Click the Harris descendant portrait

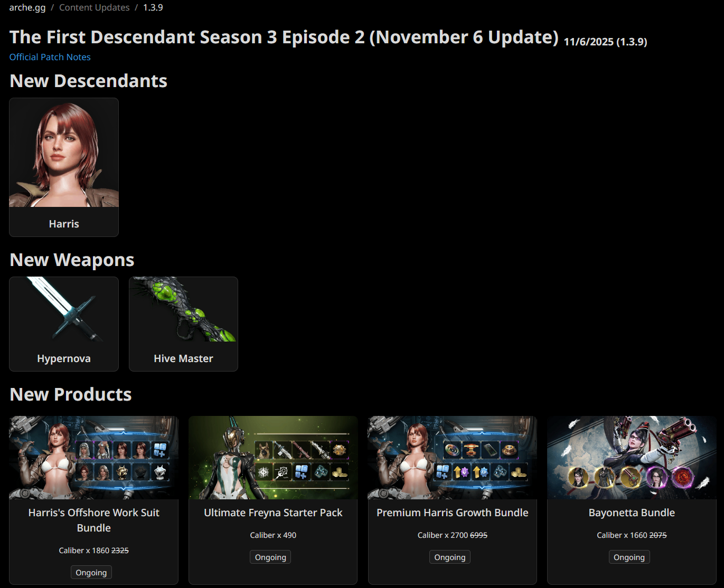pyautogui.click(x=64, y=153)
